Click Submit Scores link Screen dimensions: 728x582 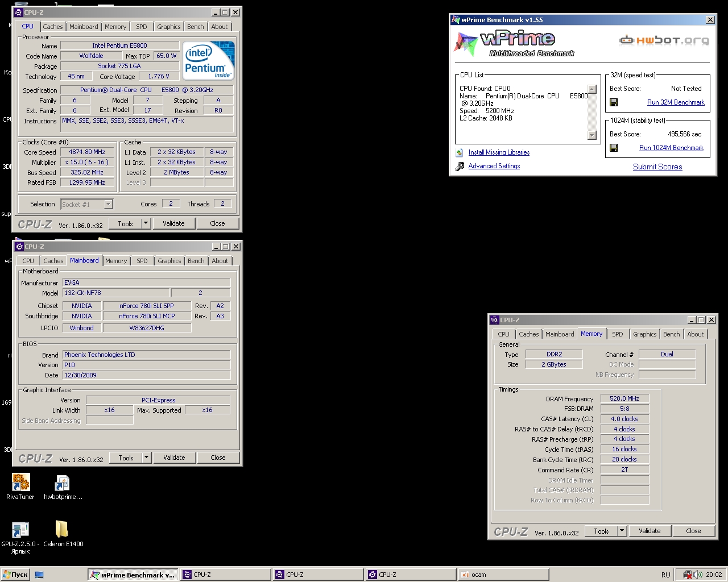(x=657, y=167)
